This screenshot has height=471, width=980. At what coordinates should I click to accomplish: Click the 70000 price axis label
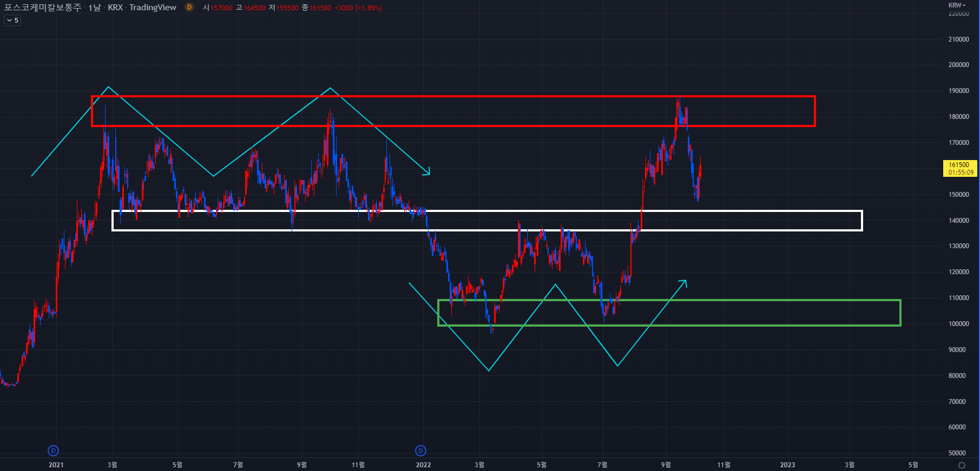click(957, 402)
